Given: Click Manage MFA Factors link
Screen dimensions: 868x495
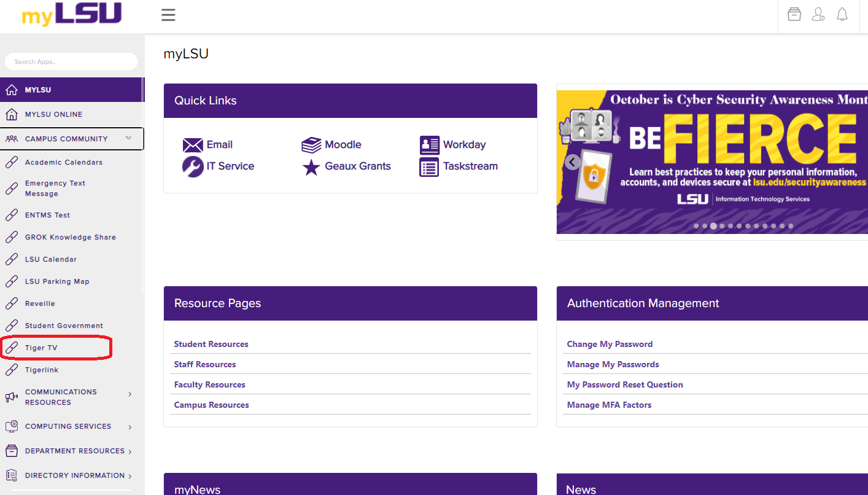Looking at the screenshot, I should (610, 405).
